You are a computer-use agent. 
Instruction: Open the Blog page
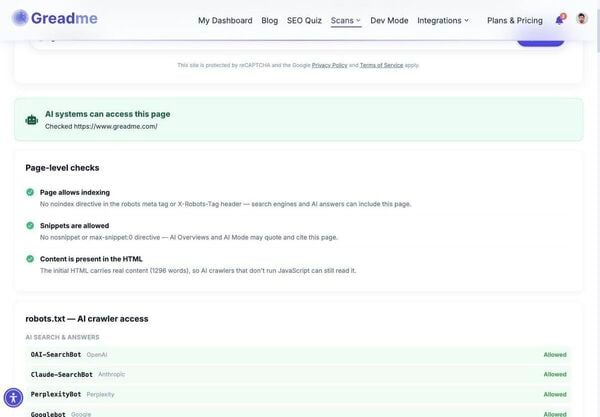(269, 21)
